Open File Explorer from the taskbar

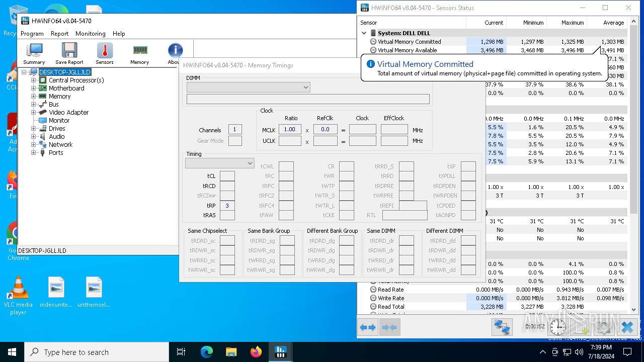[x=231, y=352]
